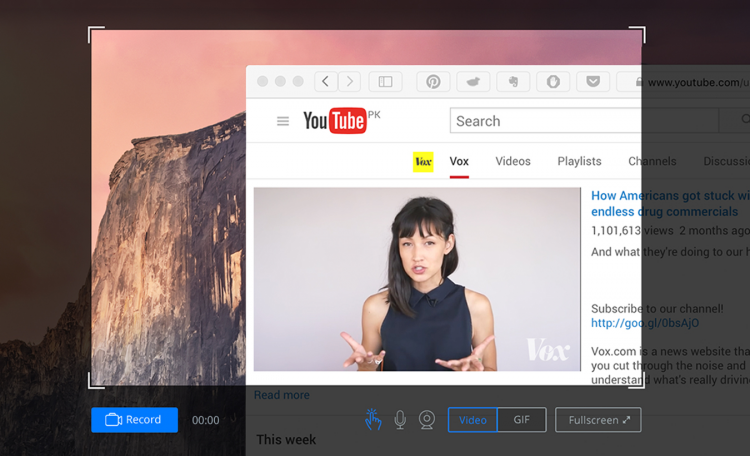The width and height of the screenshot is (750, 456).
Task: Click the Safari zoom window button
Action: [x=298, y=81]
